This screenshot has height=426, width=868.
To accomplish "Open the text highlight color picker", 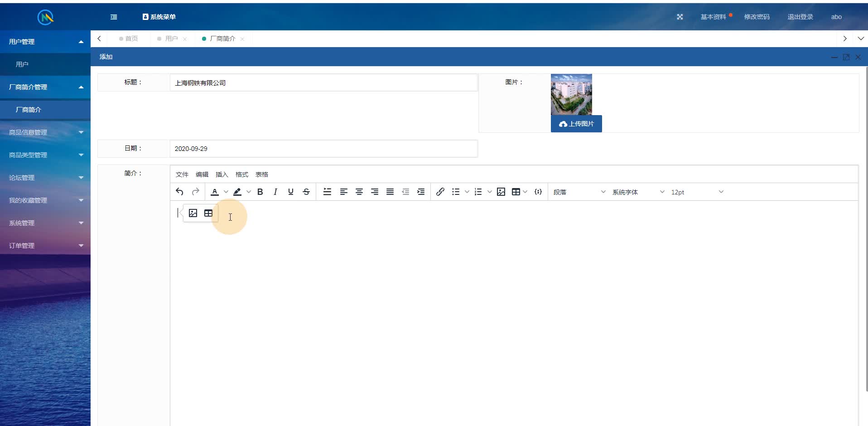I will 237,192.
